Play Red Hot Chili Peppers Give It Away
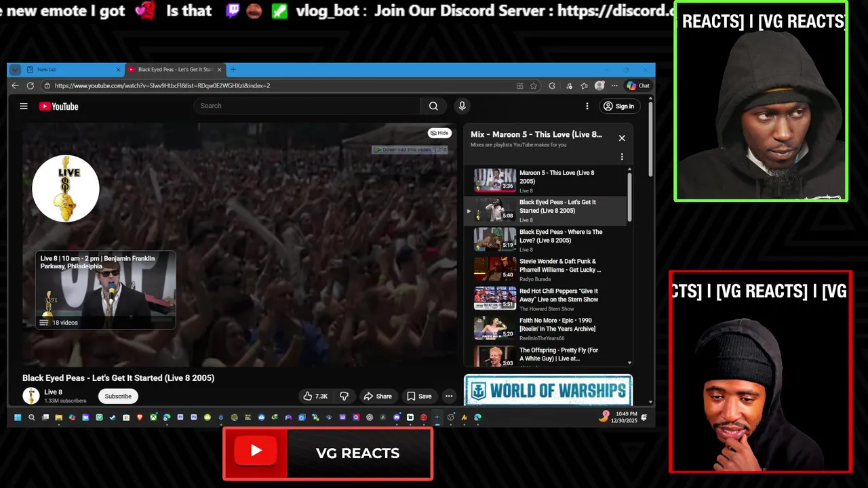 [x=546, y=300]
